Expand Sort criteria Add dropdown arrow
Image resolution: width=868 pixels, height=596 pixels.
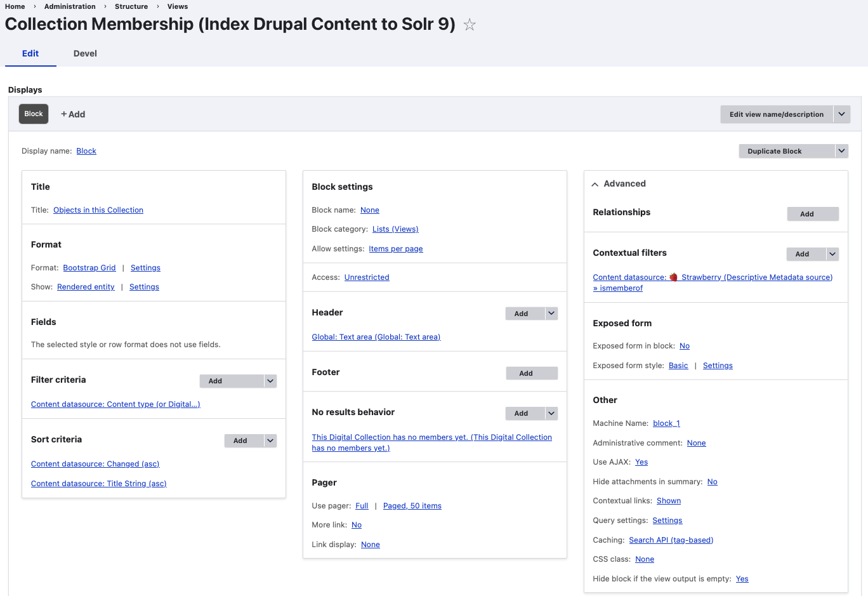270,440
